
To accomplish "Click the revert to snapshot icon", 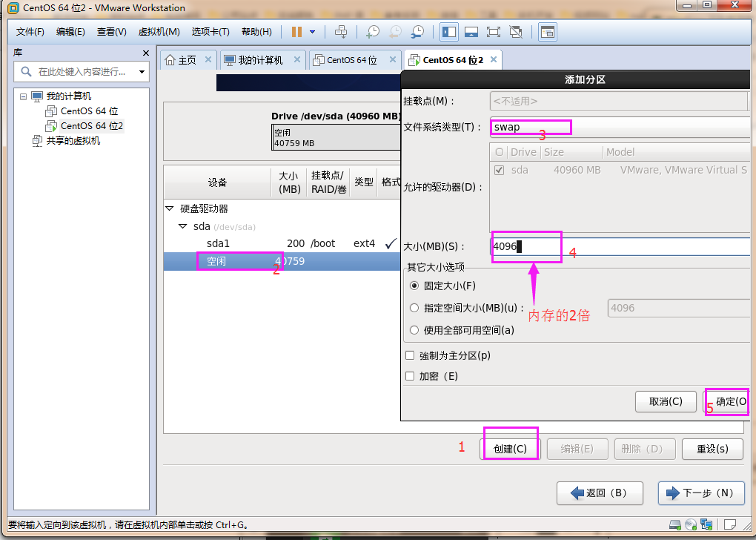I will click(x=395, y=32).
